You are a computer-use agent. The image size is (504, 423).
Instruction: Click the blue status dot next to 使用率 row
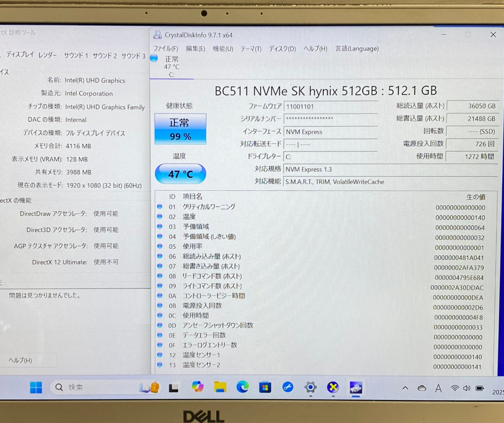pos(160,246)
